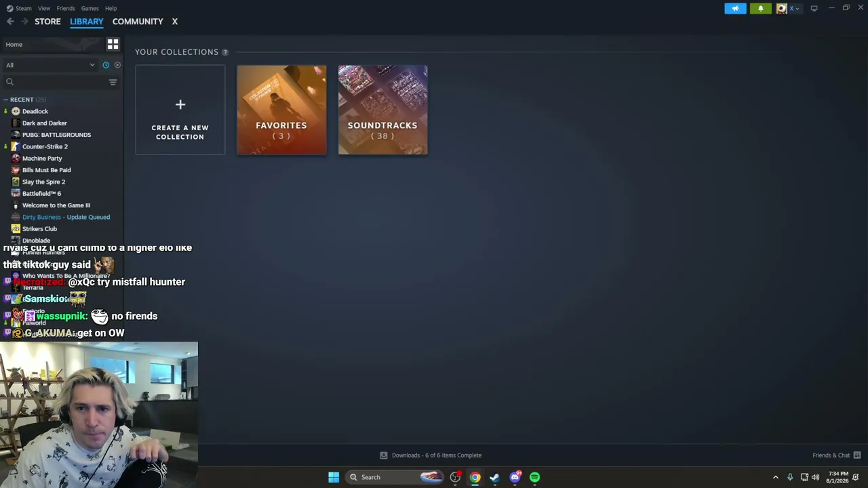Open Google Chrome from the taskbar
868x488 pixels.
[475, 477]
